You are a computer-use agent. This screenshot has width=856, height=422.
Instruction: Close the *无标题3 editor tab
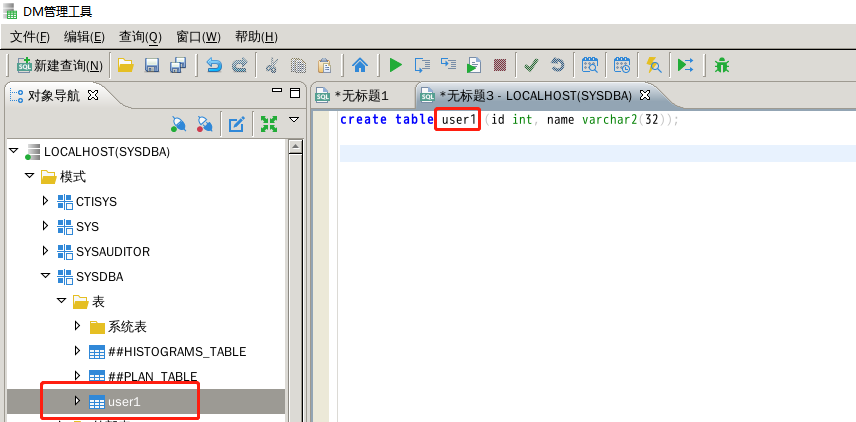pos(645,96)
